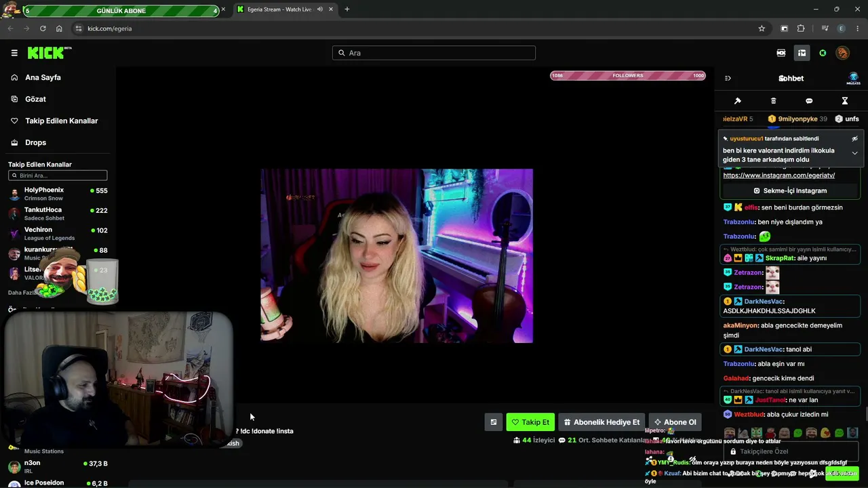Click the Abone Ol subscribe button
Image resolution: width=868 pixels, height=488 pixels.
tap(675, 422)
